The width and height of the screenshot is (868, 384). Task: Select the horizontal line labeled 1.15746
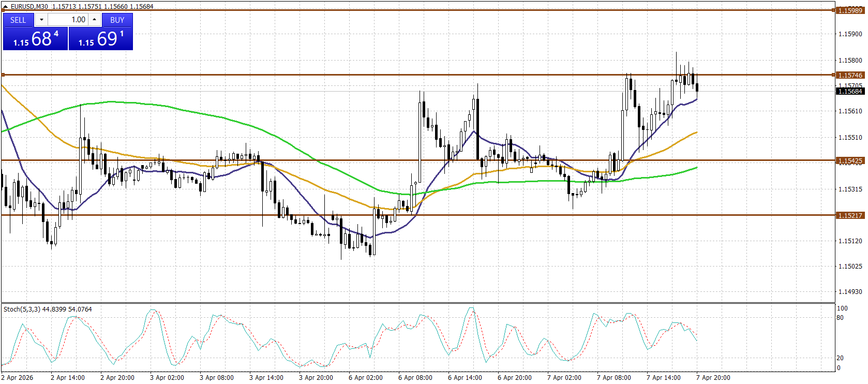click(418, 75)
